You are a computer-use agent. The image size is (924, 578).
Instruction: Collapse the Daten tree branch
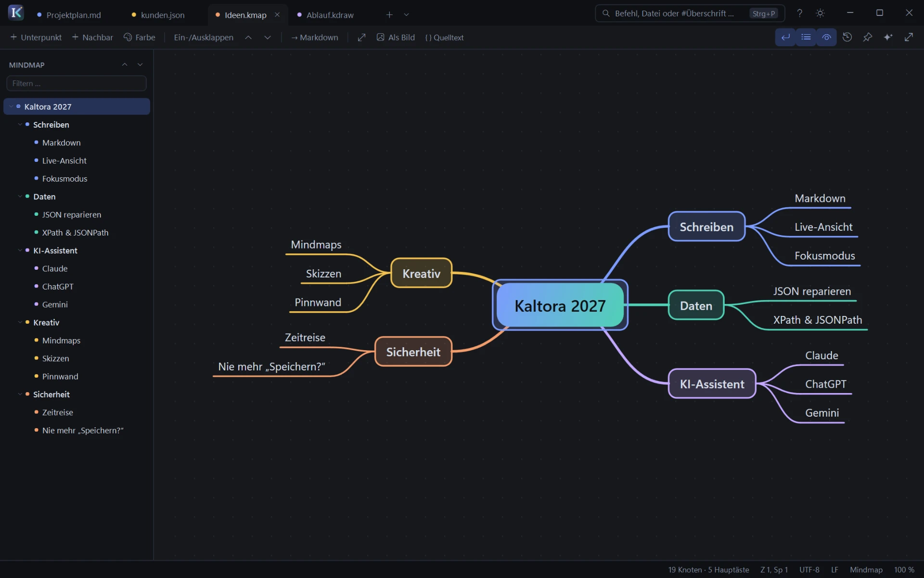coord(20,197)
